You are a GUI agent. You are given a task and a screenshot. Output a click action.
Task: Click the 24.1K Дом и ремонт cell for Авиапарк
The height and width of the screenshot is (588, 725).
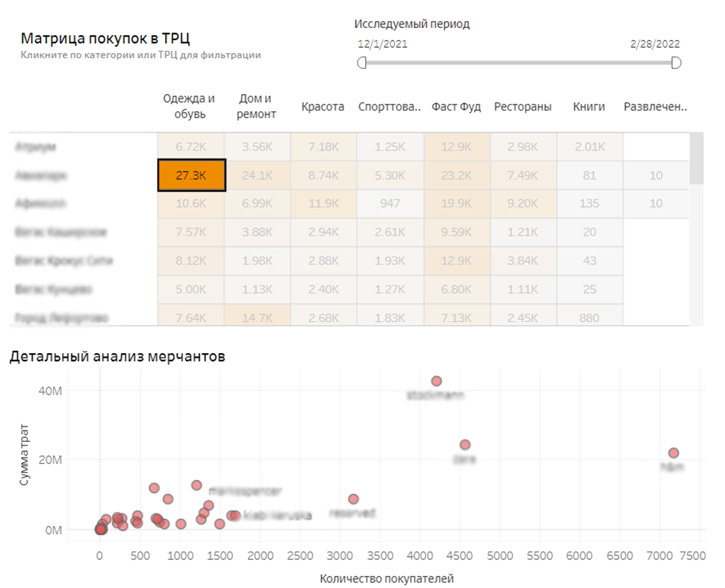tap(257, 174)
